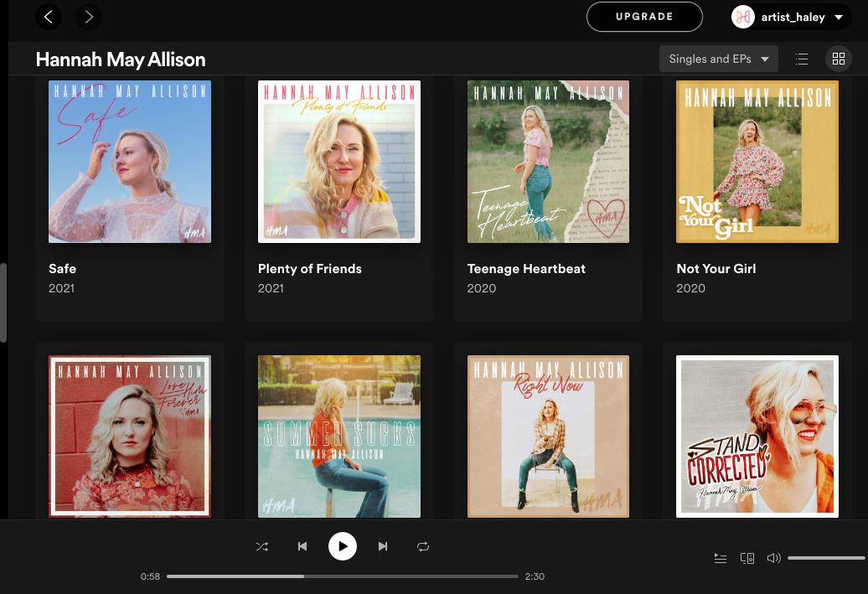868x594 pixels.
Task: Click the Safe title link
Action: click(63, 269)
